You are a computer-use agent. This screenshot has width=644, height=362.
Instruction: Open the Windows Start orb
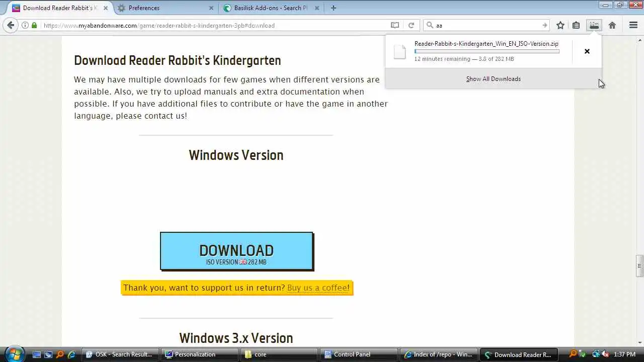point(14,353)
